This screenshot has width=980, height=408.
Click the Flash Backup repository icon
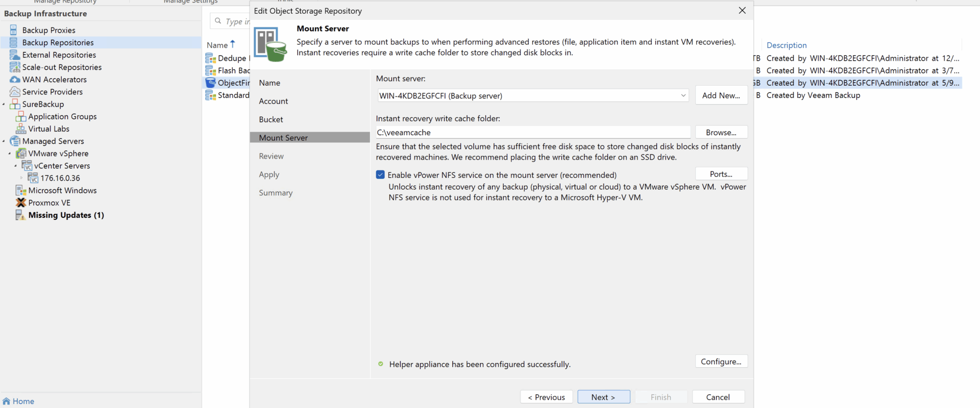coord(210,70)
